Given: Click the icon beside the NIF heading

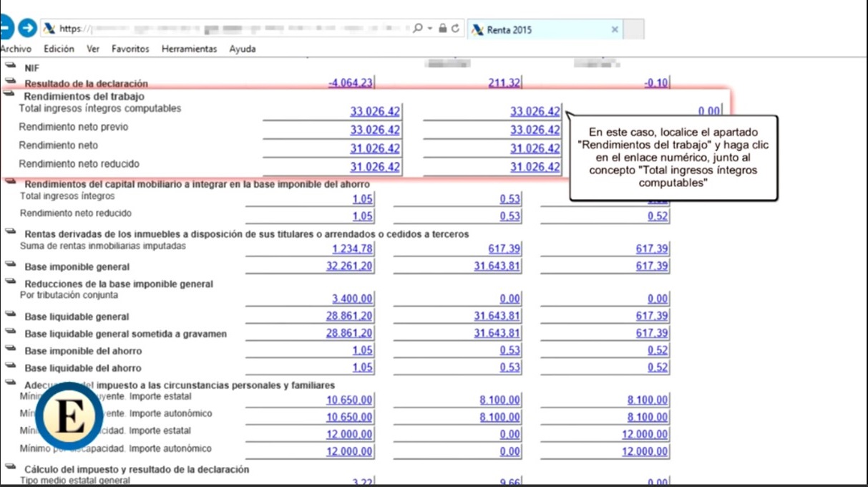Looking at the screenshot, I should pyautogui.click(x=10, y=66).
